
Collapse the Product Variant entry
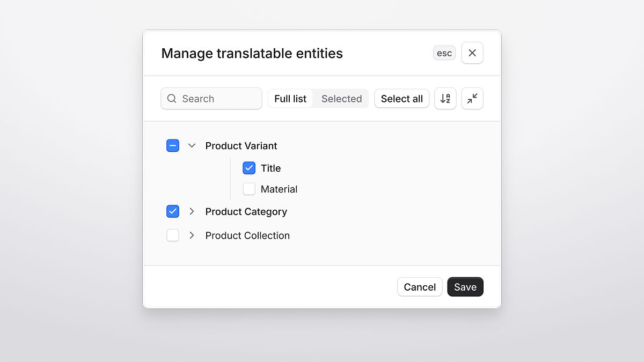[x=192, y=145]
